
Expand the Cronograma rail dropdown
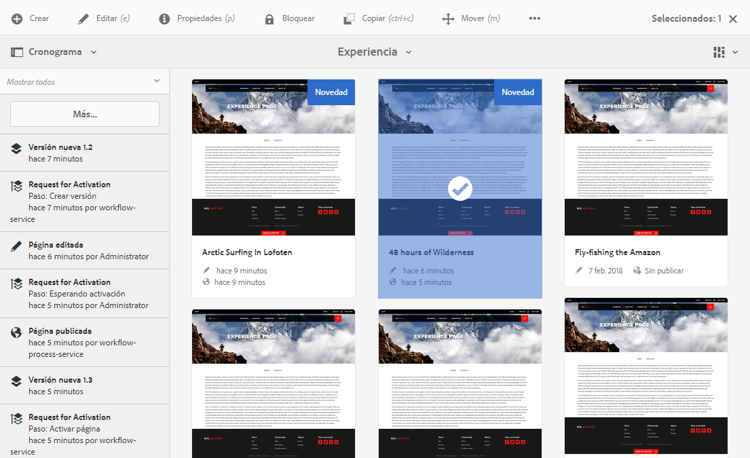[x=94, y=52]
